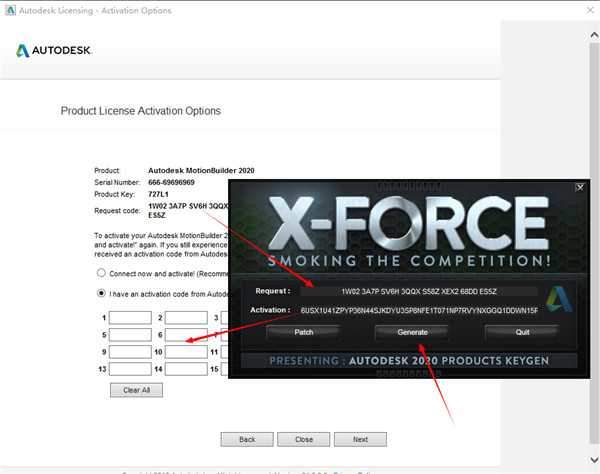
Task: Click the scrollbar down arrow
Action: [594, 459]
